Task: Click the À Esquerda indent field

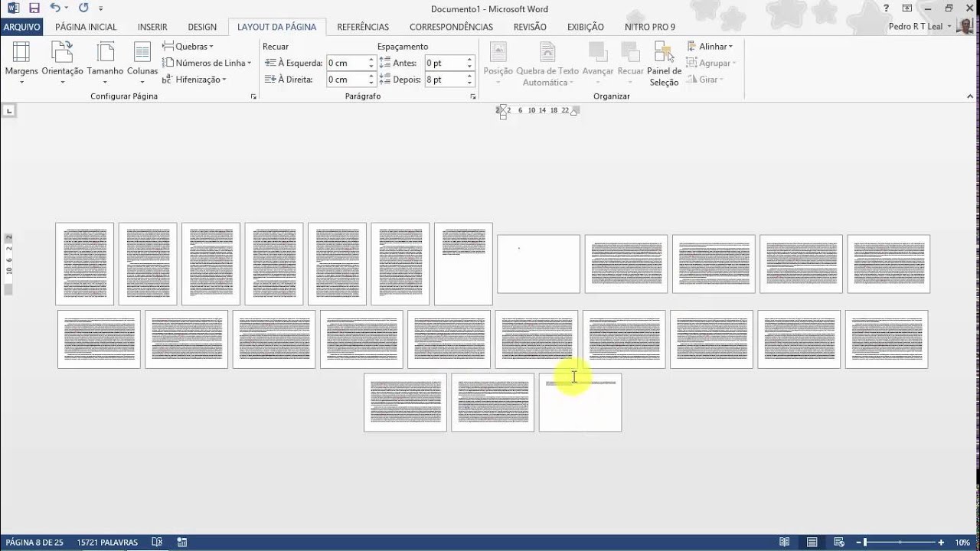Action: coord(346,63)
